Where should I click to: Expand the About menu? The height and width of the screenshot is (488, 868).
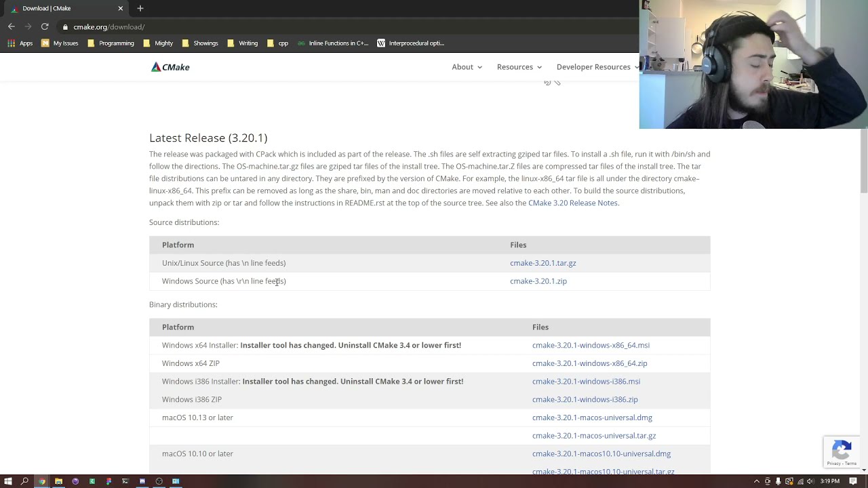click(x=467, y=67)
